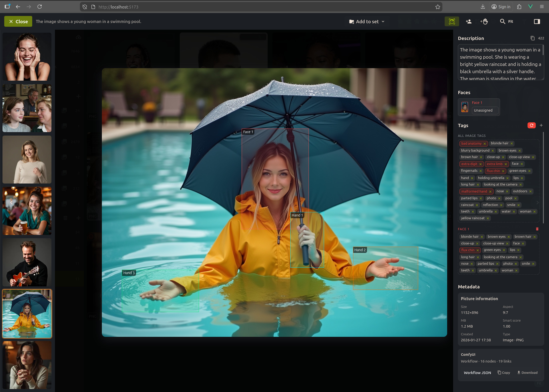The width and height of the screenshot is (549, 392).
Task: Refresh tags with the red refresh icon
Action: pos(532,125)
